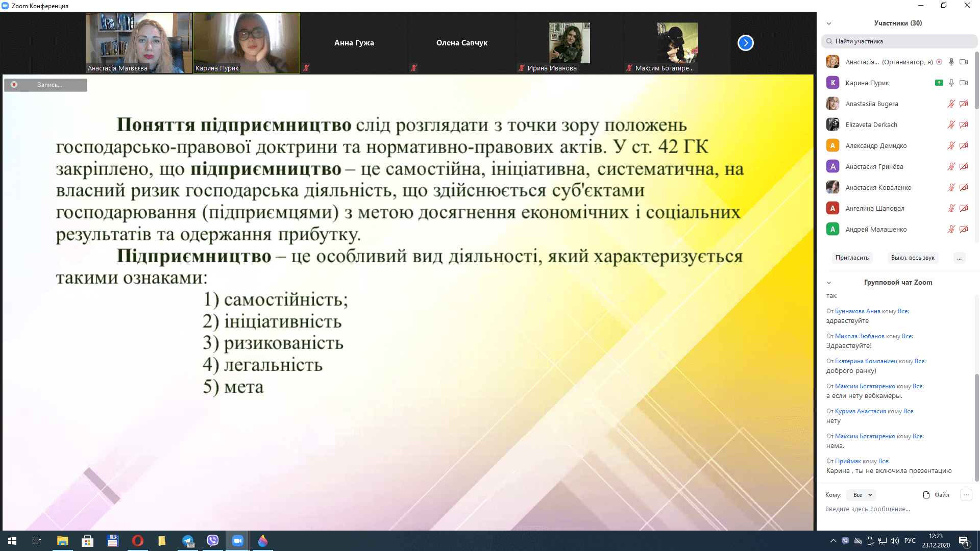Click the chat message input field
The height and width of the screenshot is (551, 980).
click(x=893, y=509)
